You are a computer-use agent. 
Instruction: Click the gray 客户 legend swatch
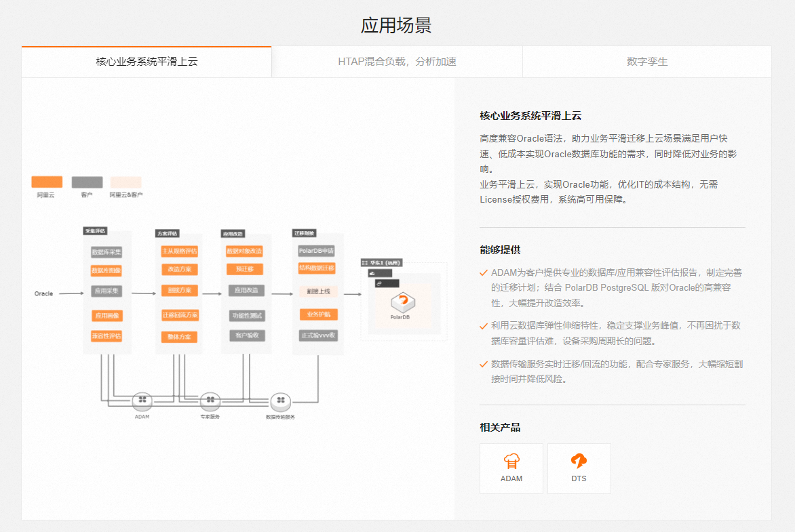click(x=85, y=180)
